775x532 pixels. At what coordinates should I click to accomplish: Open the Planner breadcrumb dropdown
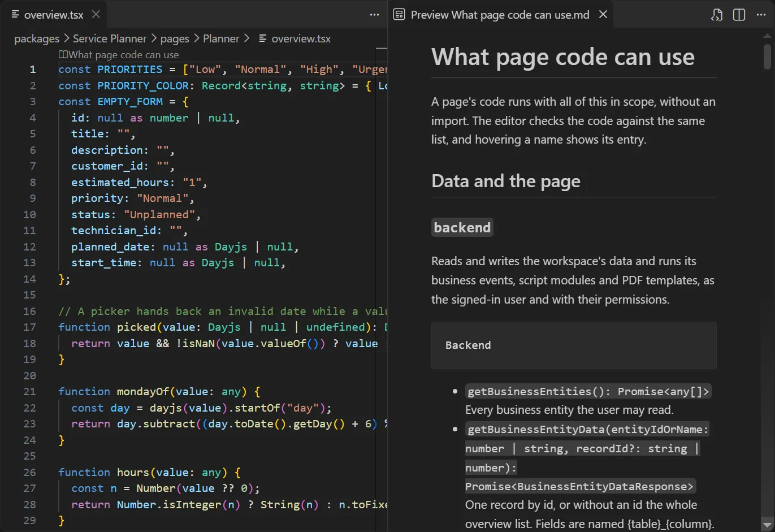[x=221, y=38]
